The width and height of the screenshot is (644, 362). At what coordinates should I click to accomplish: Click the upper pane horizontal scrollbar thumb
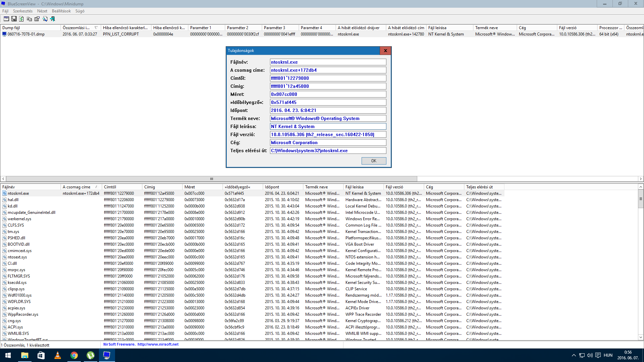point(211,179)
